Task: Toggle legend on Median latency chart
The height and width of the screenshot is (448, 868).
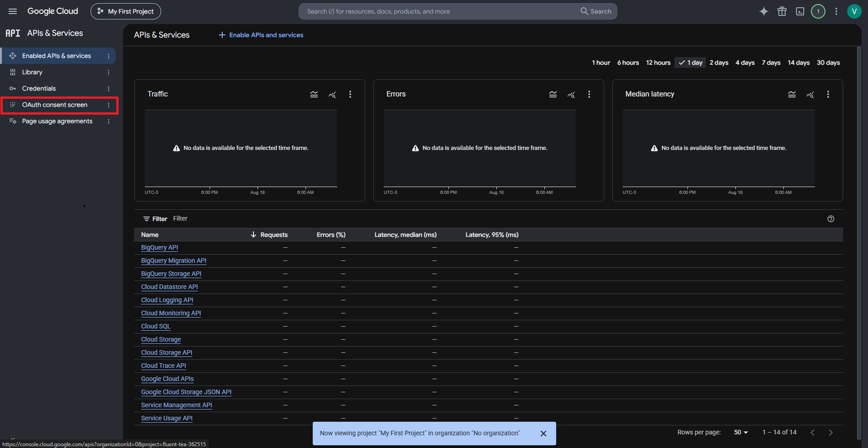Action: 792,94
